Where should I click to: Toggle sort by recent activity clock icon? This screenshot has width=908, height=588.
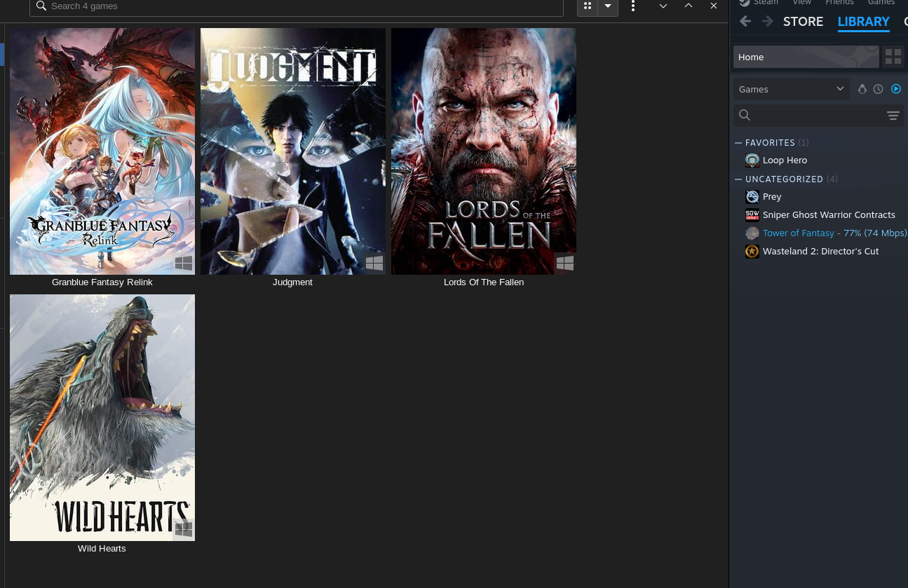[878, 89]
